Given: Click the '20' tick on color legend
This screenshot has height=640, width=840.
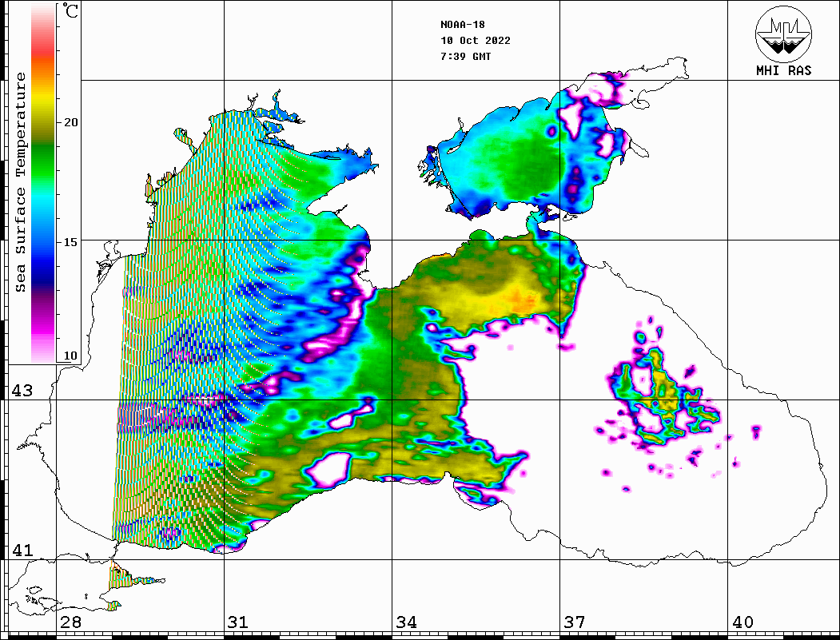Looking at the screenshot, I should coord(70,122).
